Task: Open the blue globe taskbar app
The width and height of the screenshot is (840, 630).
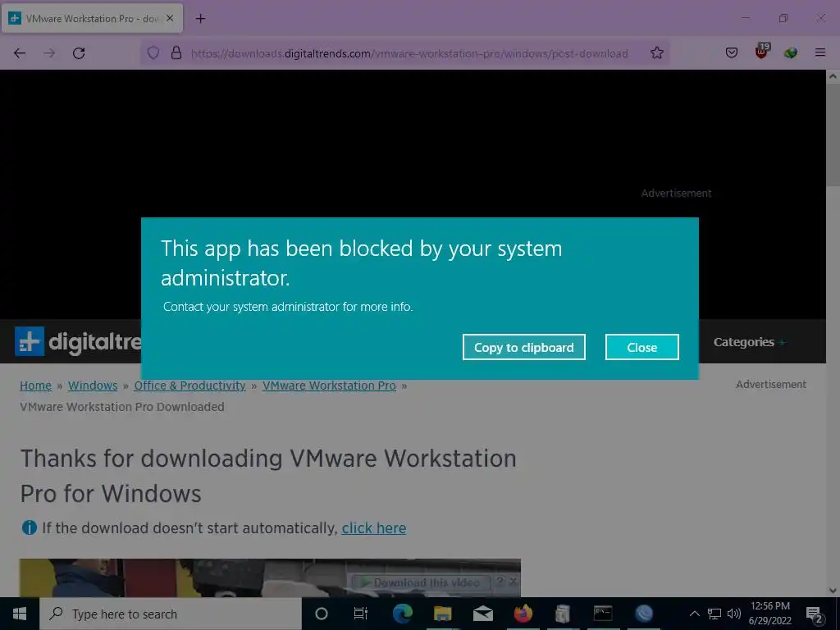Action: [x=644, y=614]
